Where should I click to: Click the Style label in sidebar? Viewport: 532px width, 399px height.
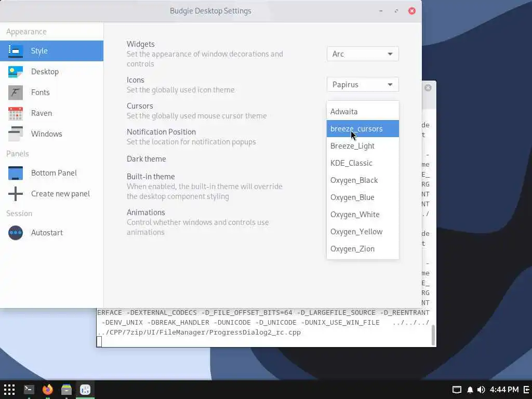[x=39, y=51]
